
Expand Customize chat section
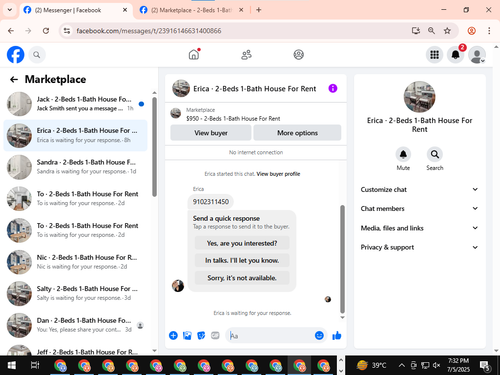[x=419, y=189]
